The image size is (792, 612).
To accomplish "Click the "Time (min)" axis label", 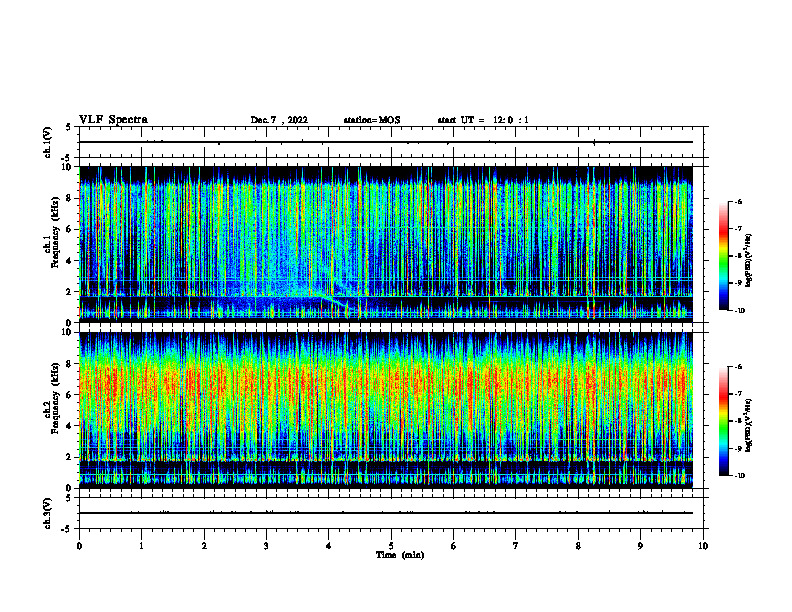I will pyautogui.click(x=400, y=555).
